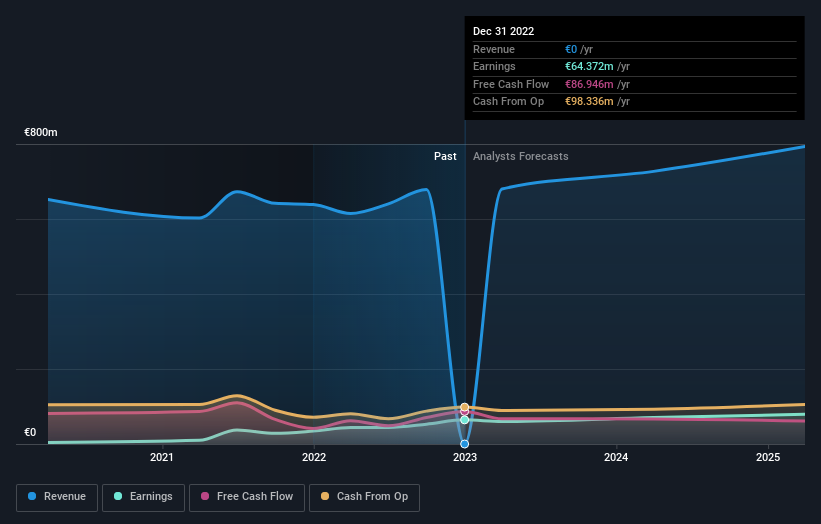The height and width of the screenshot is (524, 821).
Task: Click the Past label on the chart
Action: (445, 156)
